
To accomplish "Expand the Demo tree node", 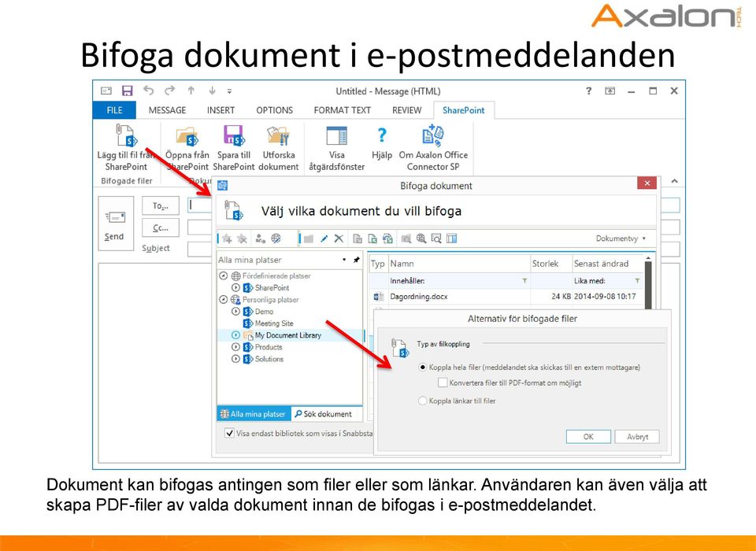I will (235, 312).
